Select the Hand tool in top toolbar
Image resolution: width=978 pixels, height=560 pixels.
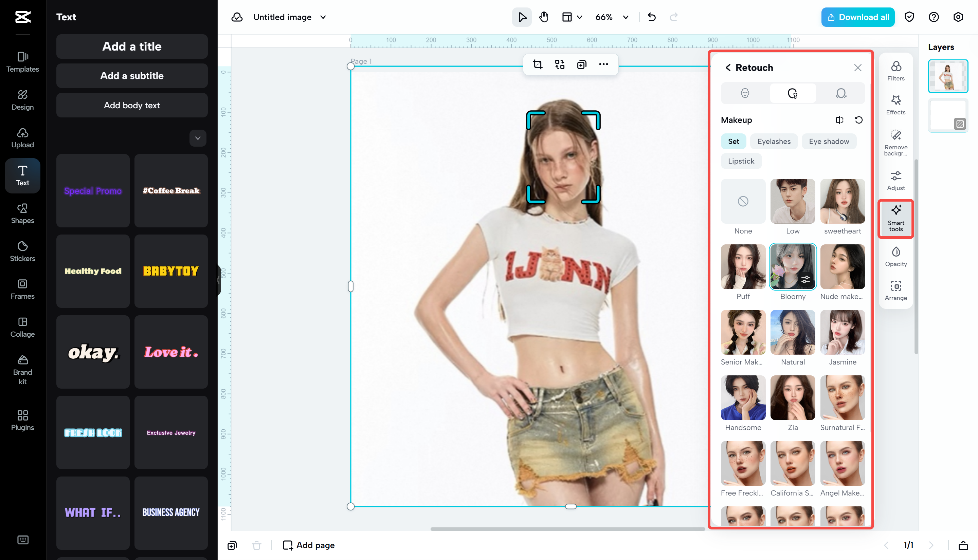click(544, 17)
